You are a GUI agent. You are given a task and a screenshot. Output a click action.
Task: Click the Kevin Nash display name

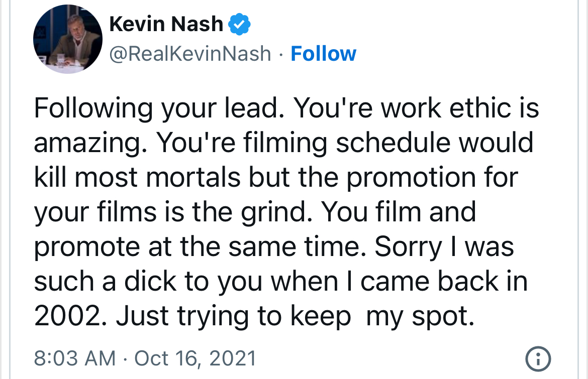(166, 24)
